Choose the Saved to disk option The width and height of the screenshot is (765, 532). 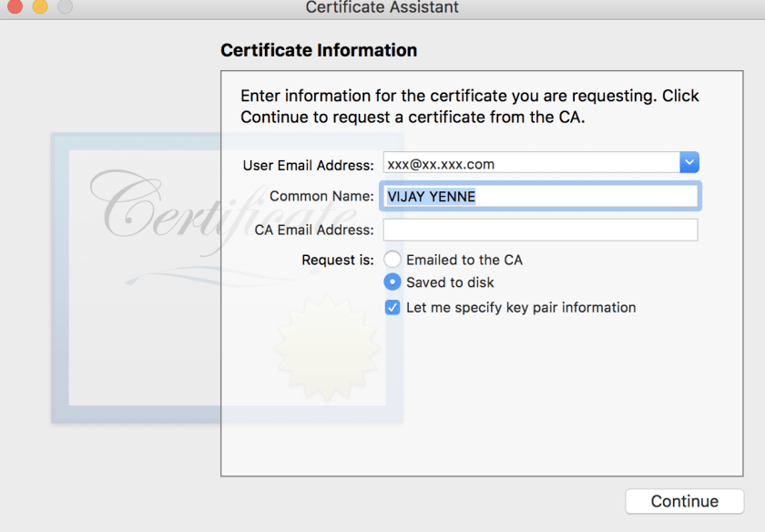click(x=393, y=282)
